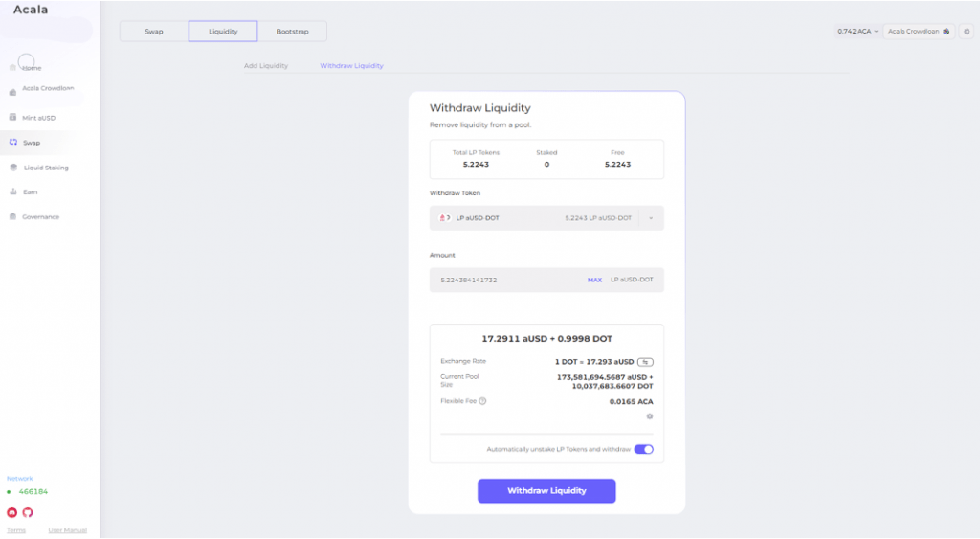Click the flexible fee settings gear icon
This screenshot has height=539, width=980.
[649, 416]
